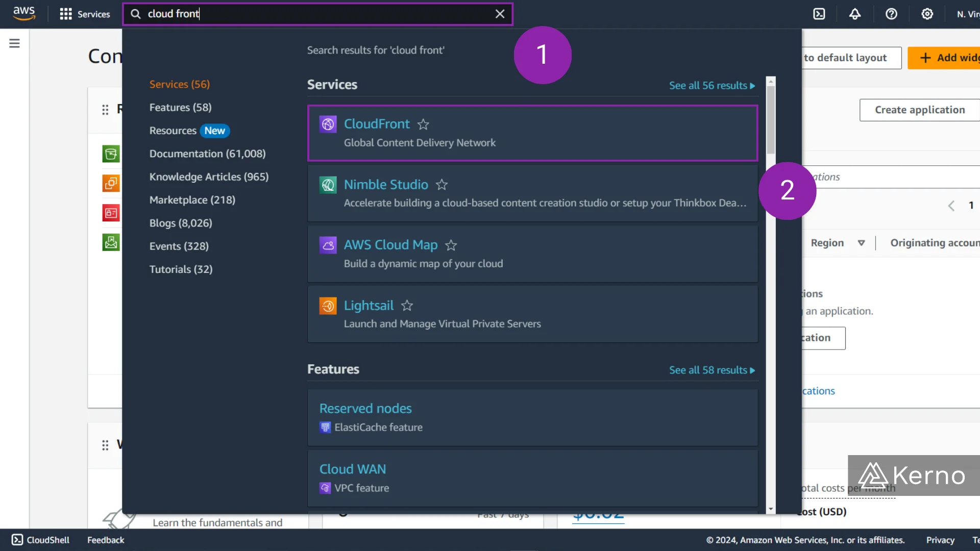
Task: Click the search results scrollbar thumb
Action: (x=771, y=120)
